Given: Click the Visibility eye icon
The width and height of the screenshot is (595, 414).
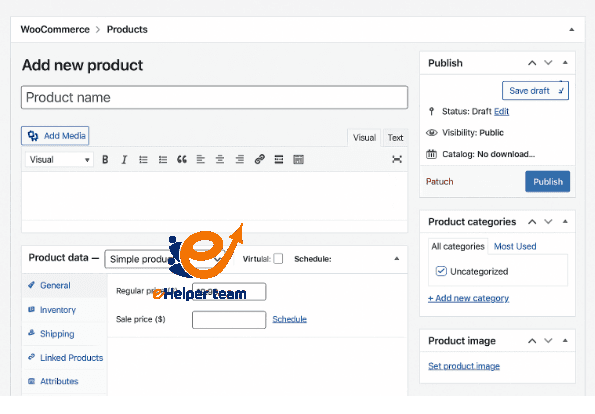Looking at the screenshot, I should click(431, 133).
